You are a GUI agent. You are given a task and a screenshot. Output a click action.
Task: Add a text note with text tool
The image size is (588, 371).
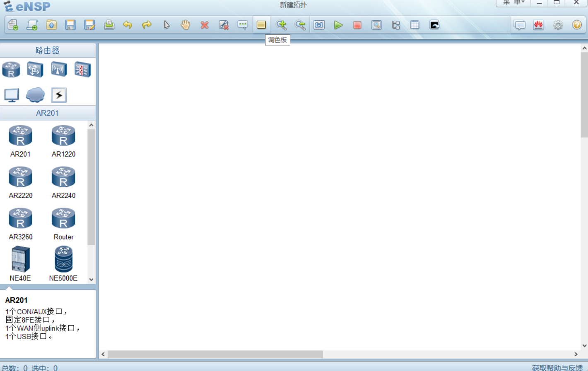click(x=243, y=25)
